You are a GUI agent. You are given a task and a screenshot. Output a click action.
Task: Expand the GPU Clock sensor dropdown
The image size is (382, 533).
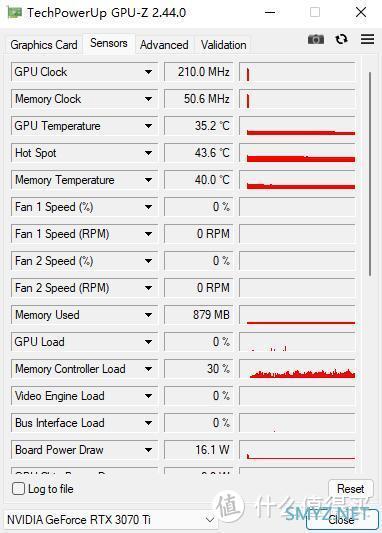click(x=148, y=72)
